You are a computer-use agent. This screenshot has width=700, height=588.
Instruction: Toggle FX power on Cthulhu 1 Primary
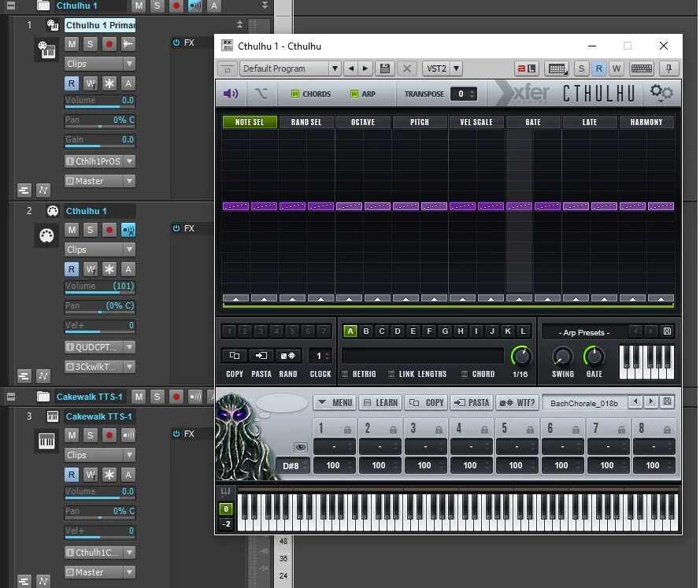(176, 43)
